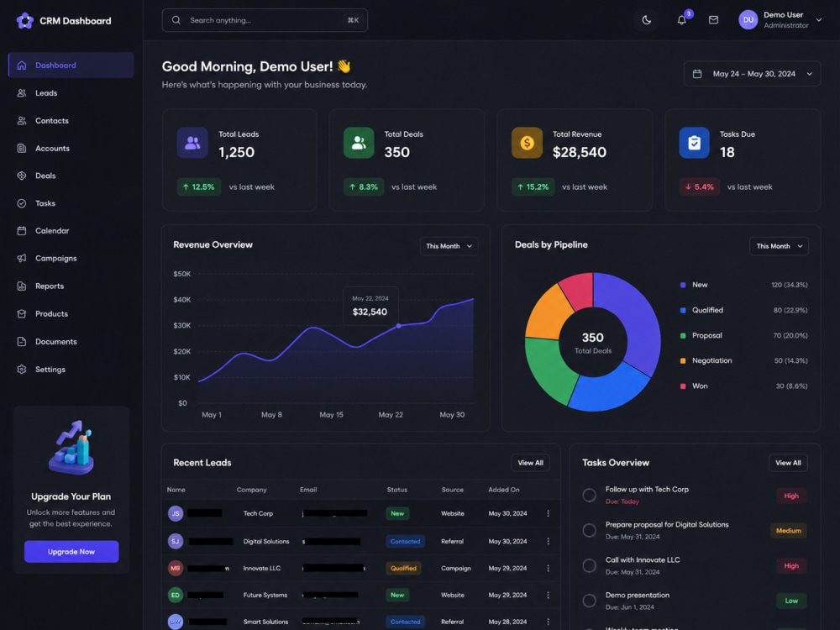Check off 'Prepare proposal for Digital Solutions'
This screenshot has width=840, height=630.
coord(590,530)
